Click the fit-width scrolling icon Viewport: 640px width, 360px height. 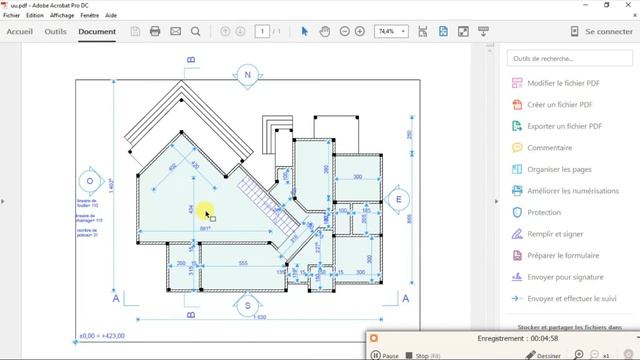point(423,31)
